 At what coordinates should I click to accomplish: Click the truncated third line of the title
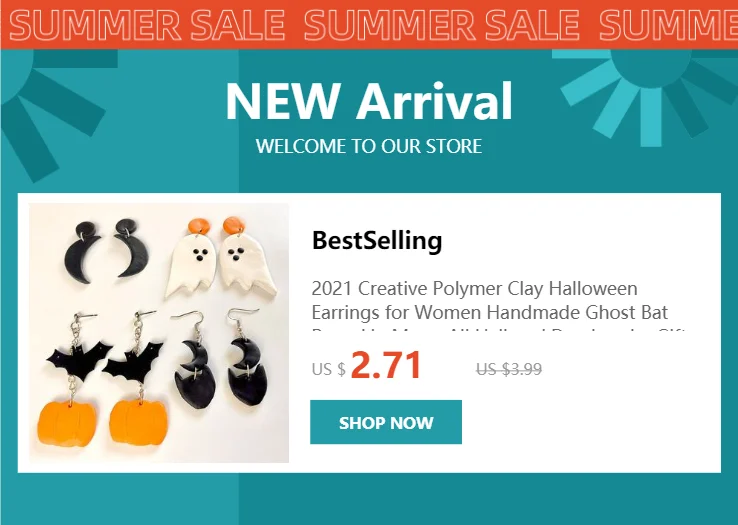pos(498,330)
